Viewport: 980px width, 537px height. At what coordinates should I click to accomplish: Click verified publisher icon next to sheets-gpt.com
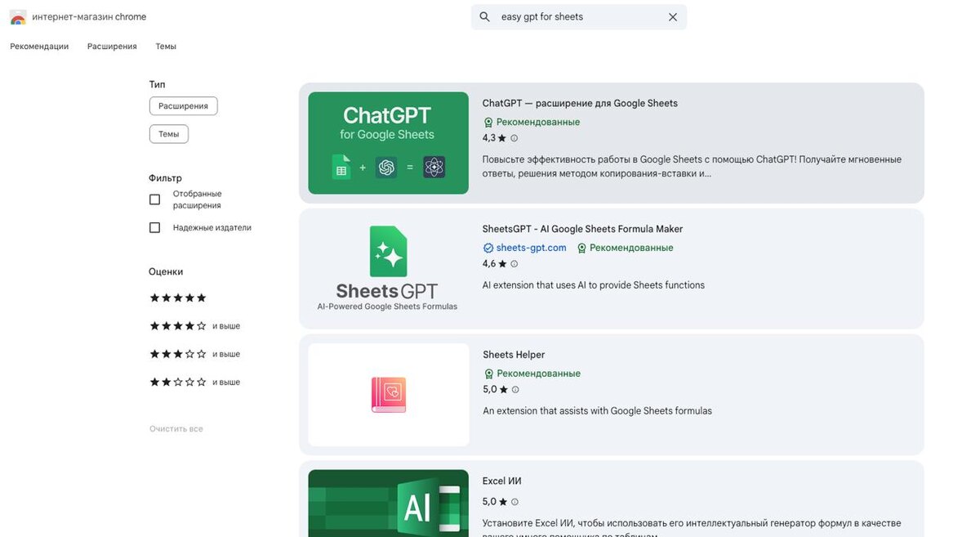(x=488, y=248)
